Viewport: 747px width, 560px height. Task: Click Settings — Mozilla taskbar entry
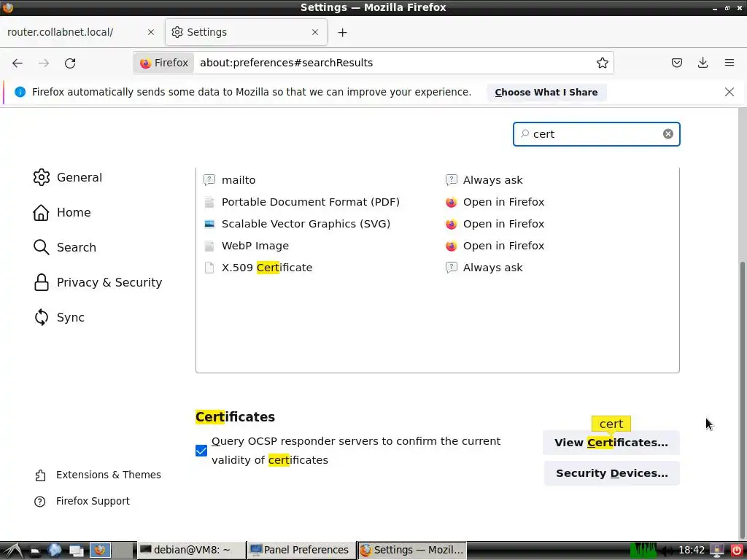(411, 550)
